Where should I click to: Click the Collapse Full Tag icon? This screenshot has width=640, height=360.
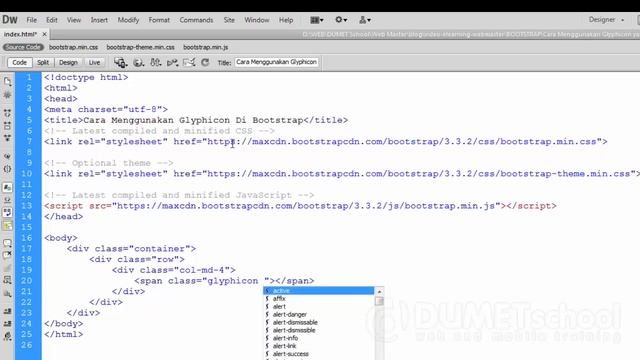pos(7,113)
